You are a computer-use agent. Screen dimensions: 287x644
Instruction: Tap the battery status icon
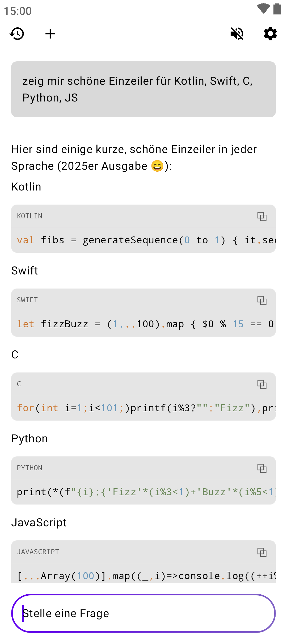tap(277, 9)
